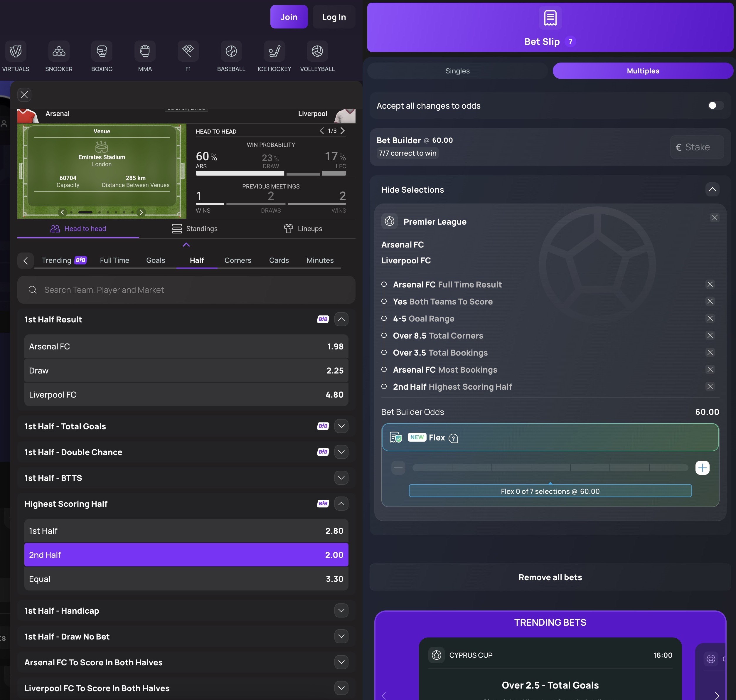
Task: Switch bet slip to Singles tab
Action: (x=457, y=71)
